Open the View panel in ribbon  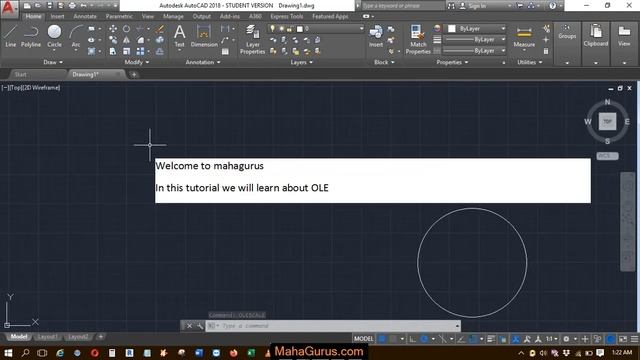coord(624,44)
